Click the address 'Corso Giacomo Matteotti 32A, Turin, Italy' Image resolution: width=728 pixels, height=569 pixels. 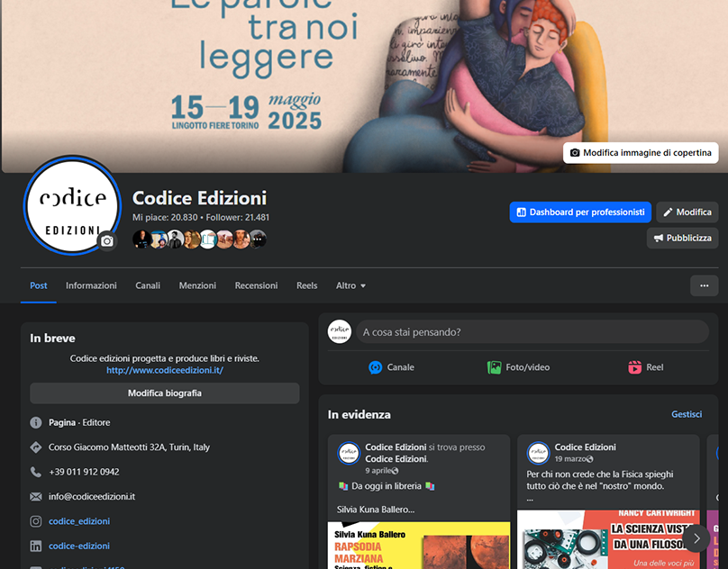tap(129, 447)
